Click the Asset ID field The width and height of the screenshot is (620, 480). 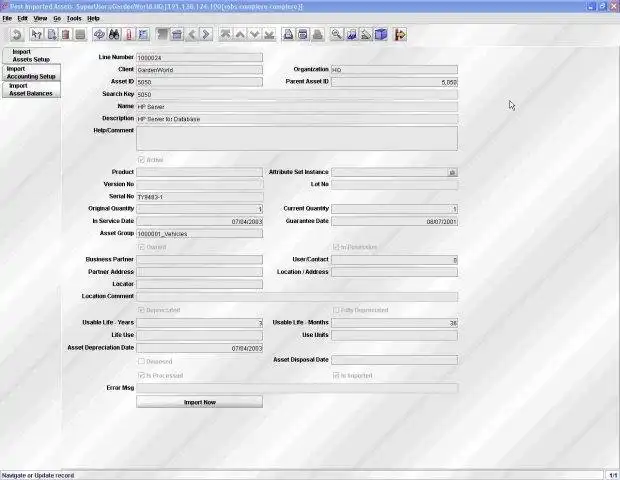pyautogui.click(x=199, y=82)
